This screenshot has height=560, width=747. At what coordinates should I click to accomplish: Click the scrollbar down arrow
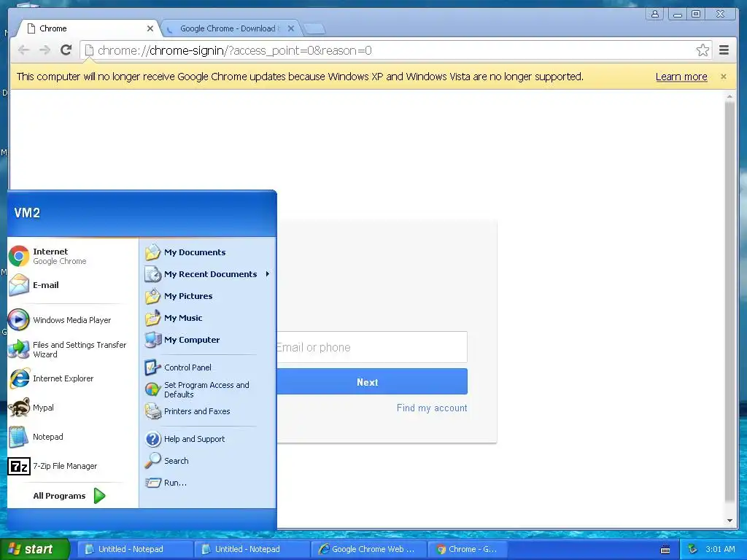pyautogui.click(x=729, y=521)
